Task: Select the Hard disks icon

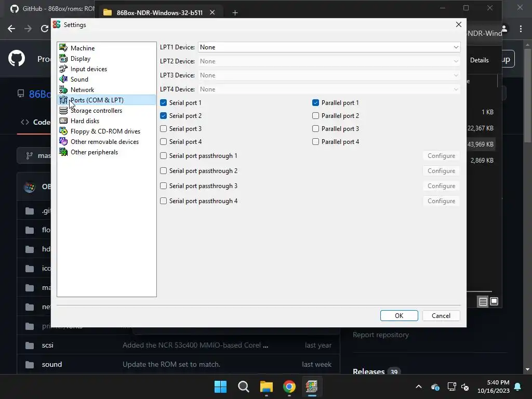Action: point(63,121)
